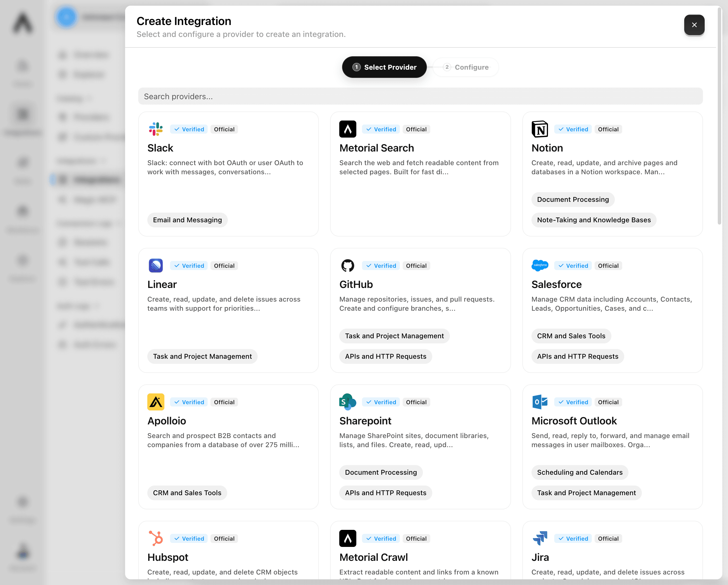Screen dimensions: 728x585
Task: Click Notion's Document Processing tag
Action: [573, 200]
